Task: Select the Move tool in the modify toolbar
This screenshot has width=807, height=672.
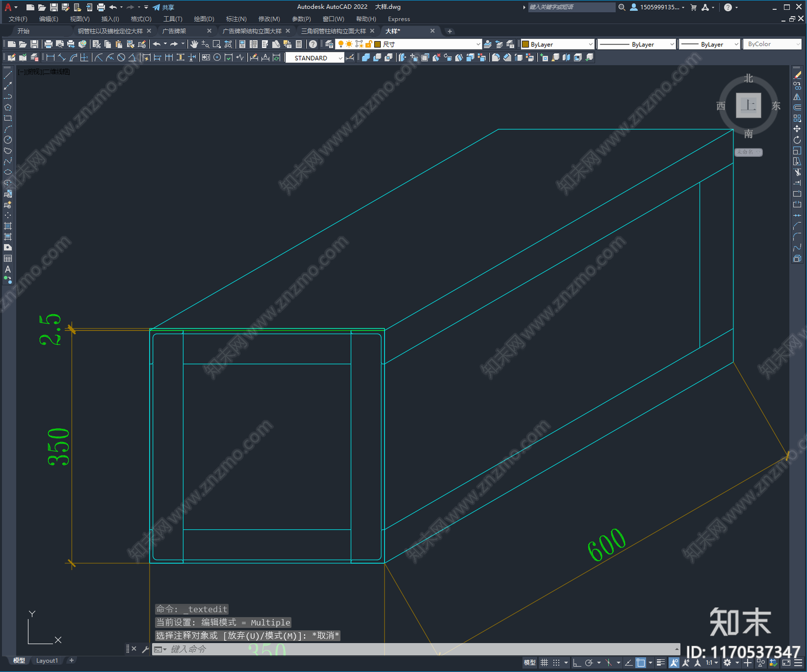Action: (x=797, y=129)
